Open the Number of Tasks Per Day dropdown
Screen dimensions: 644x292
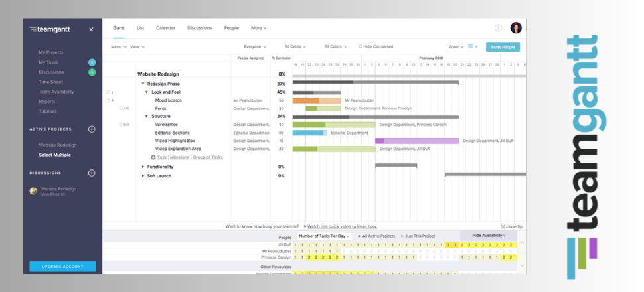tap(325, 236)
